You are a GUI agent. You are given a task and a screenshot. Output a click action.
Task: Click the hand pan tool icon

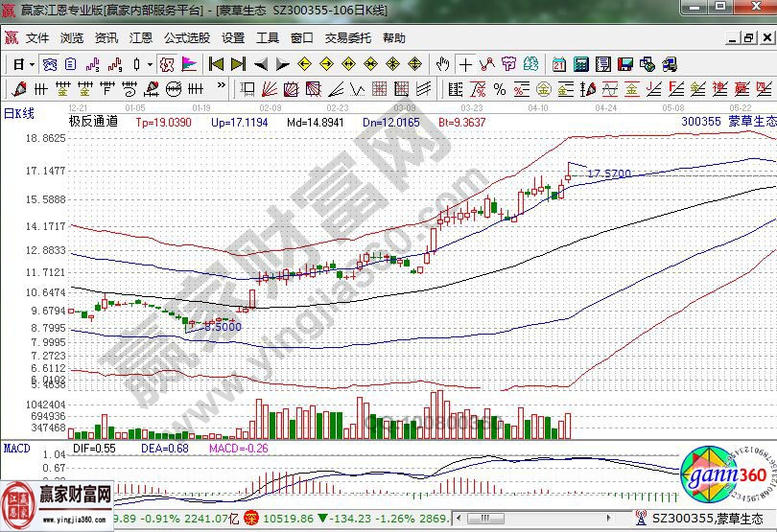[442, 64]
